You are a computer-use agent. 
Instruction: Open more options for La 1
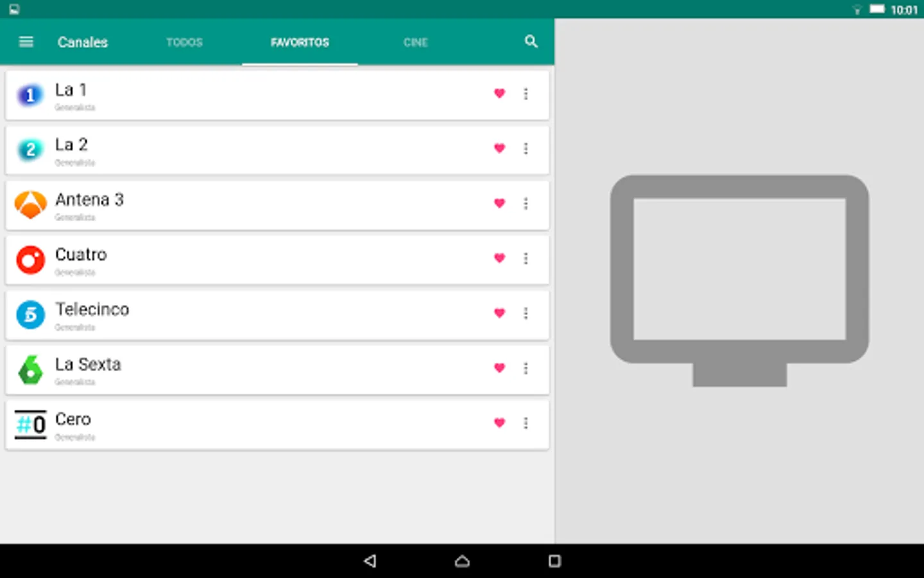coord(526,94)
